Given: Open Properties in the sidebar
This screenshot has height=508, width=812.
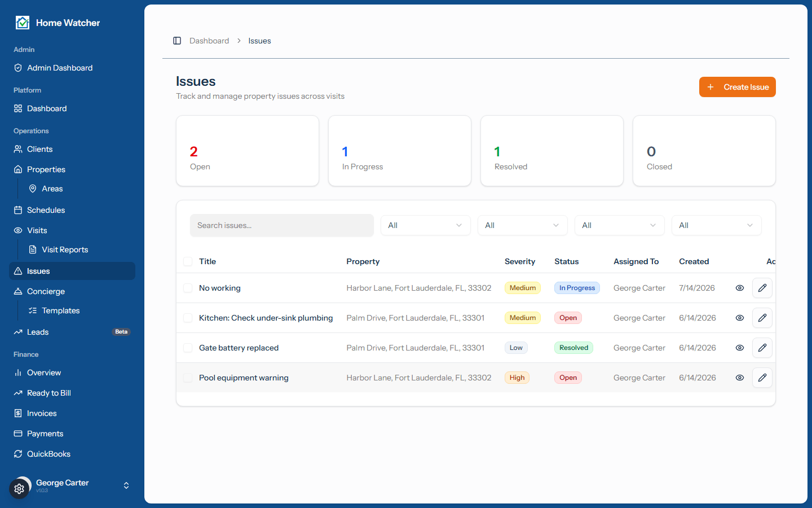Looking at the screenshot, I should click(x=72, y=169).
